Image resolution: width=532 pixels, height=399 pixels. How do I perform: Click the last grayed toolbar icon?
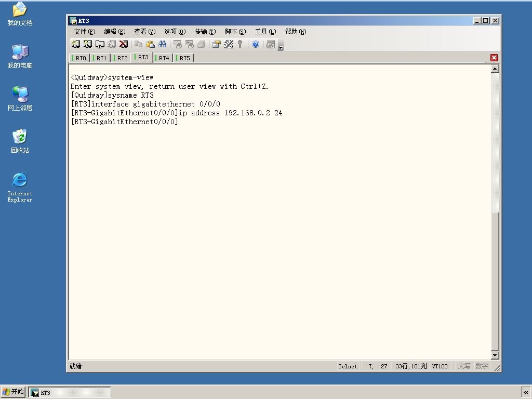[271, 44]
